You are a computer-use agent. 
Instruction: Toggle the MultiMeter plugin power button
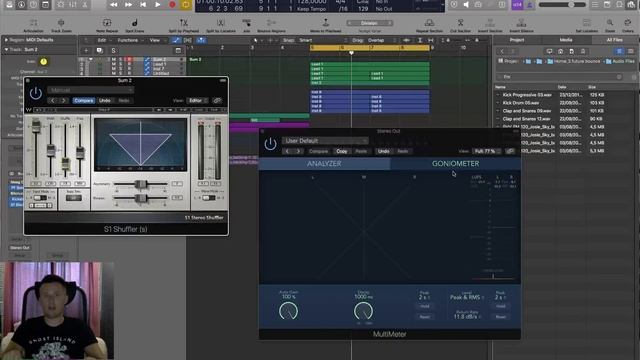click(270, 144)
